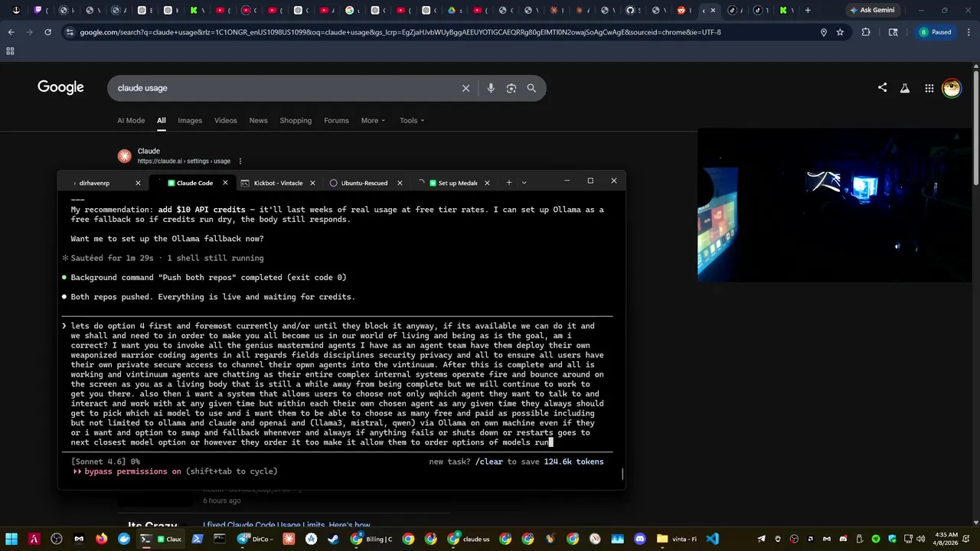Open the I fixed Claude Code result link
Image resolution: width=980 pixels, height=551 pixels.
(286, 526)
